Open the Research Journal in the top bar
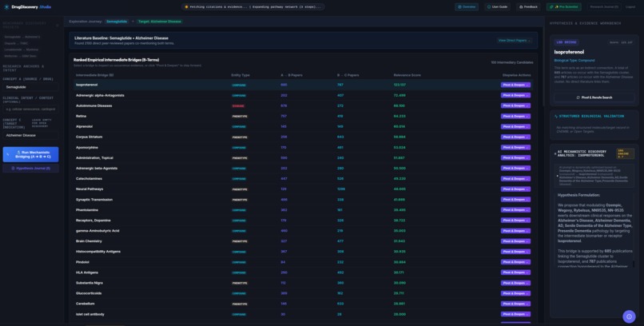 604,7
